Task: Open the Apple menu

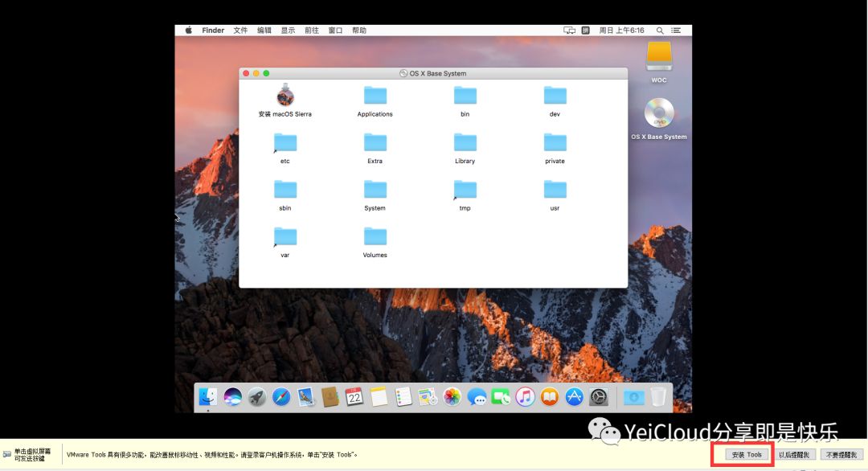Action: (x=188, y=31)
